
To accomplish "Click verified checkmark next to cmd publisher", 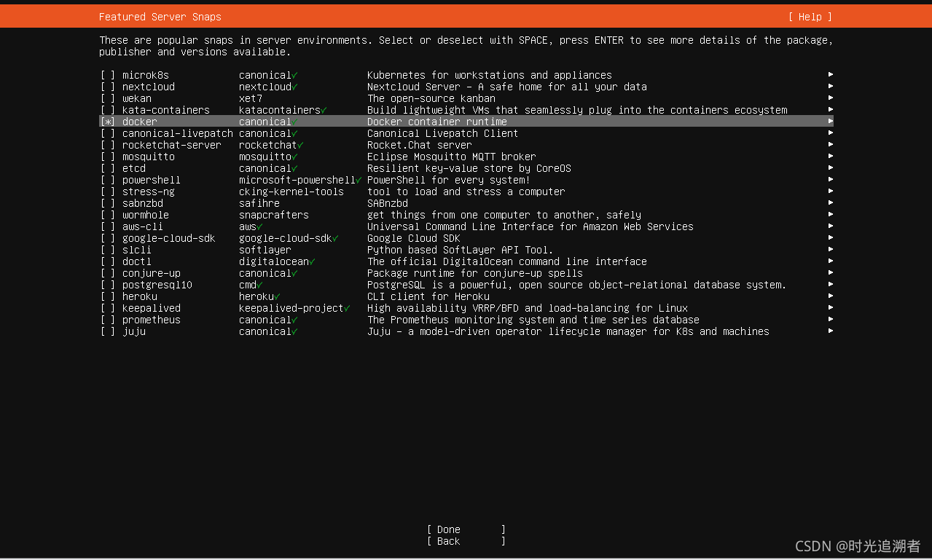I will point(259,285).
